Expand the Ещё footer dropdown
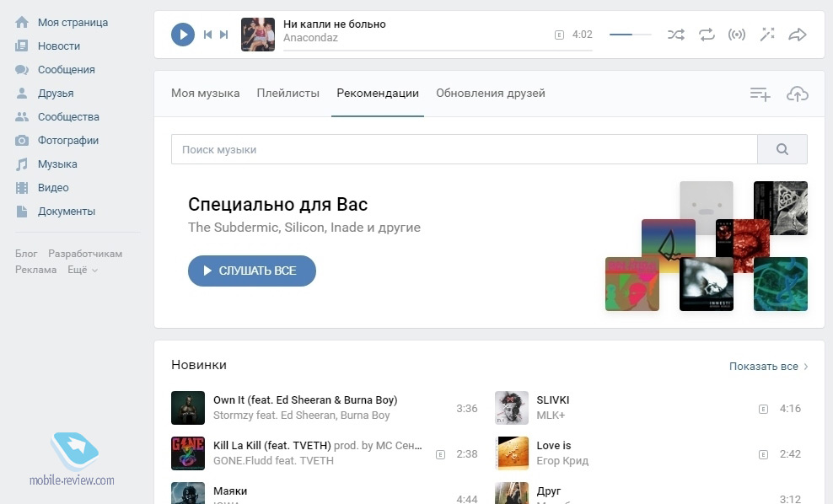The width and height of the screenshot is (833, 504). (x=83, y=270)
